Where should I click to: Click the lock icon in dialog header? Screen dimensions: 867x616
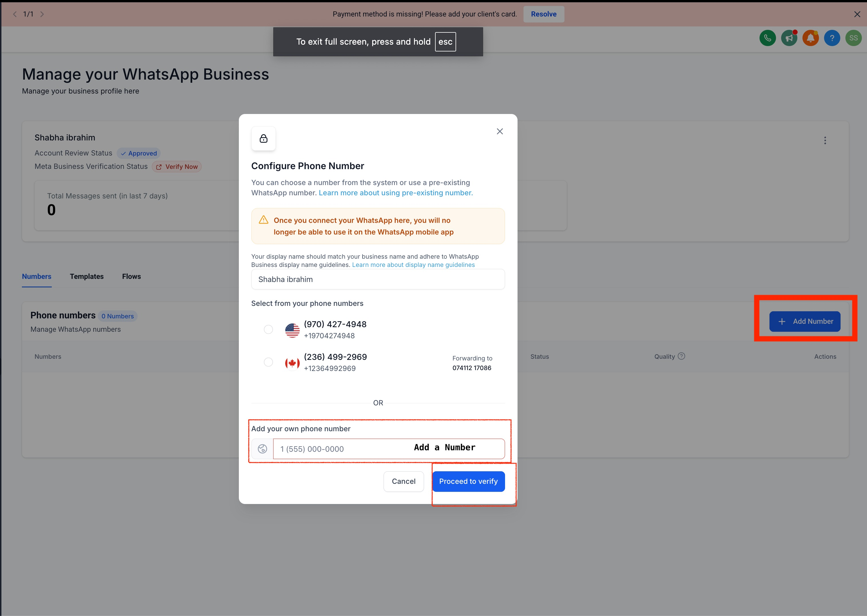pos(263,138)
